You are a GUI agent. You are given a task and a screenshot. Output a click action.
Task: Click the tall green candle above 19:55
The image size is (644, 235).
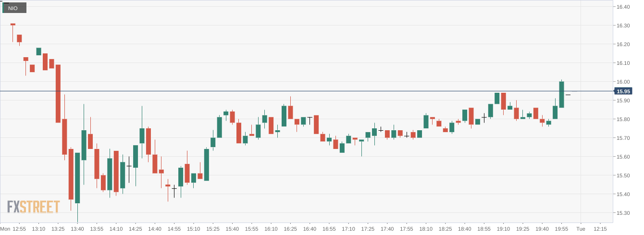(x=561, y=94)
